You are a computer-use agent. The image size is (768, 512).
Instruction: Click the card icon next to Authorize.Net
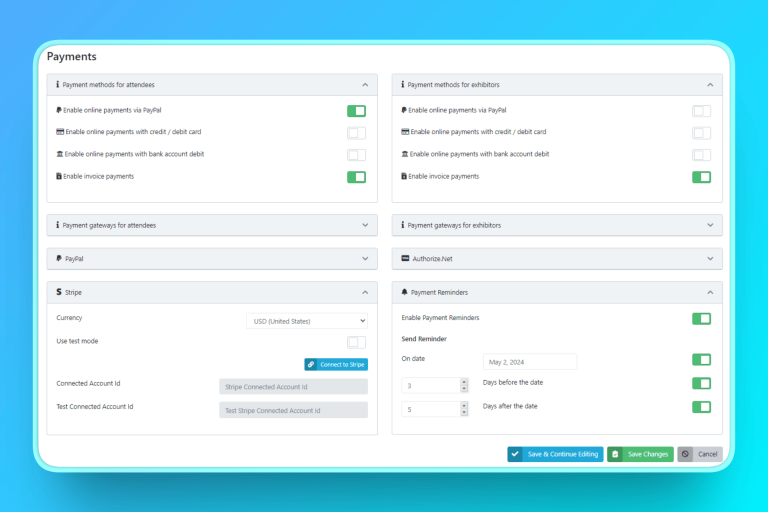(x=405, y=258)
